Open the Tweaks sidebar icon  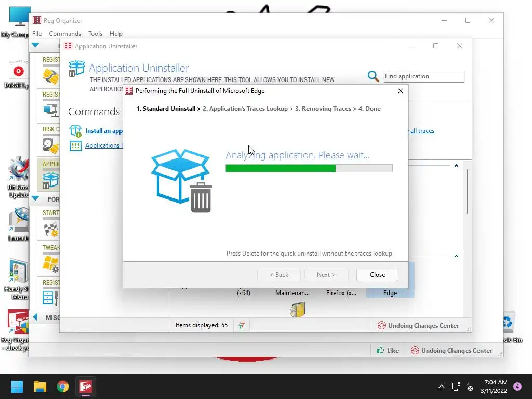tap(51, 263)
